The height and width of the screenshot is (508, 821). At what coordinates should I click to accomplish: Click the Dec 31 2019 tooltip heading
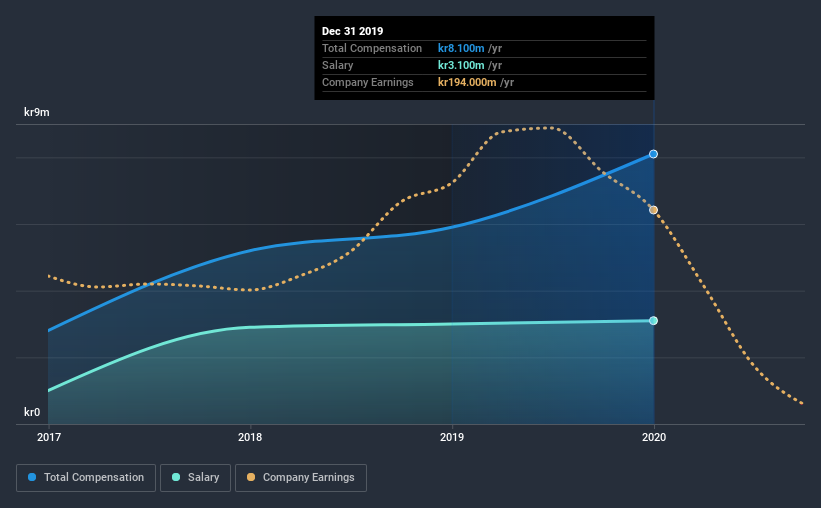[352, 31]
